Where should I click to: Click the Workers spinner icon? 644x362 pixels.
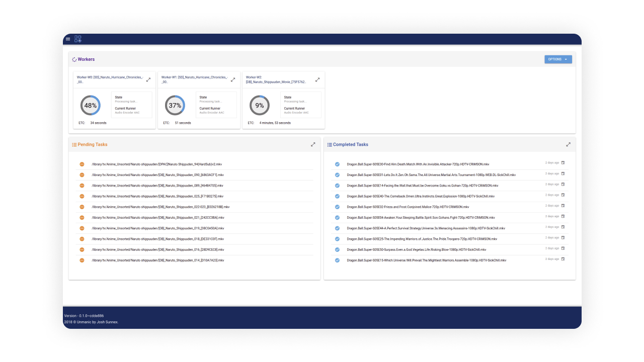74,59
